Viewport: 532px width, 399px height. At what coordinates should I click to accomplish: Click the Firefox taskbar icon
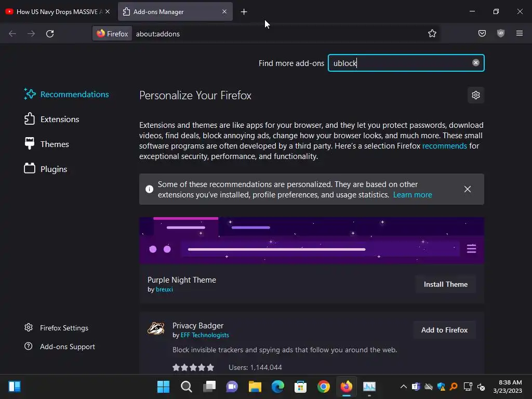347,387
